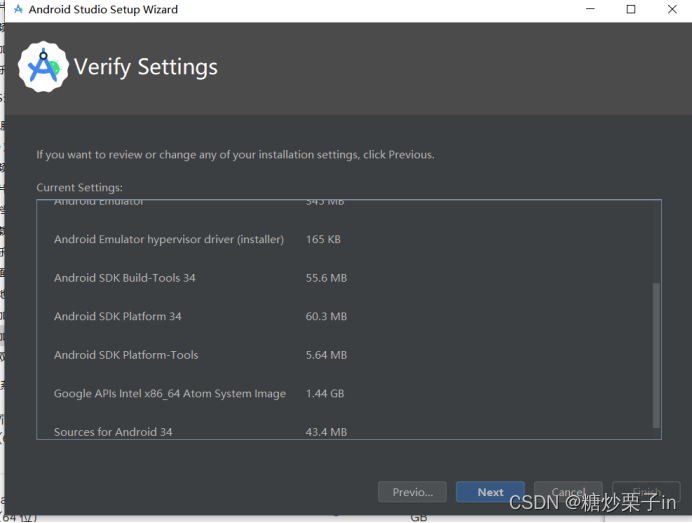Image resolution: width=692 pixels, height=523 pixels.
Task: Click the Next button
Action: point(490,492)
